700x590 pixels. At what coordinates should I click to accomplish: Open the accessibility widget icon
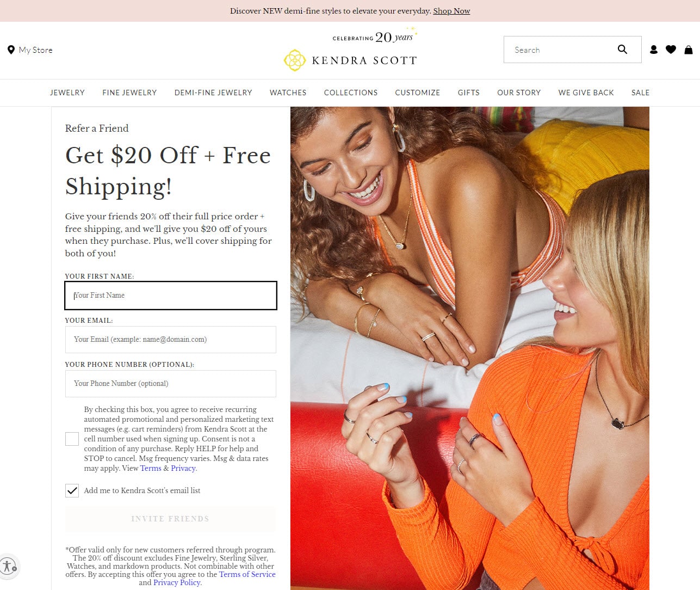[8, 566]
